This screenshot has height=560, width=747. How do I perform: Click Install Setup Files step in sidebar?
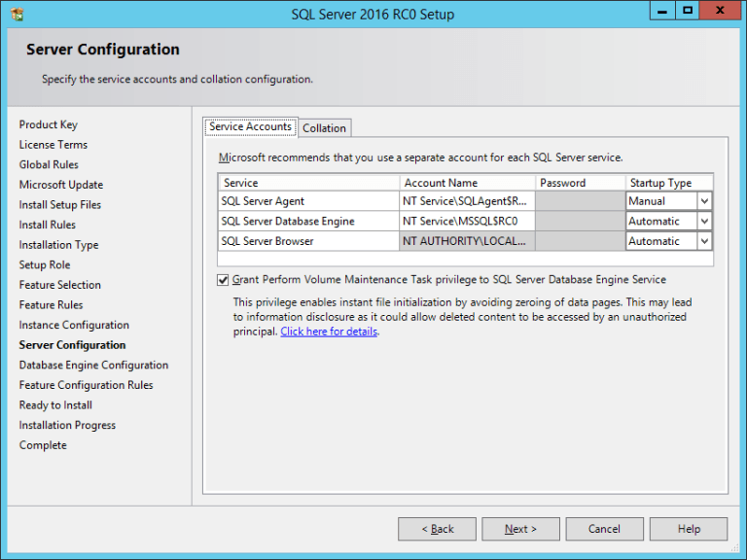(x=60, y=205)
